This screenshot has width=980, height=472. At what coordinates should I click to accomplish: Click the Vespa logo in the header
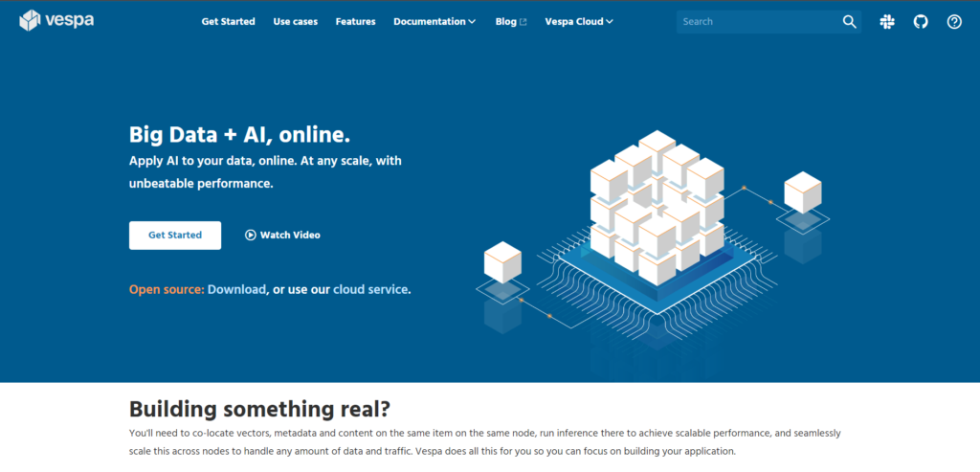click(x=56, y=21)
